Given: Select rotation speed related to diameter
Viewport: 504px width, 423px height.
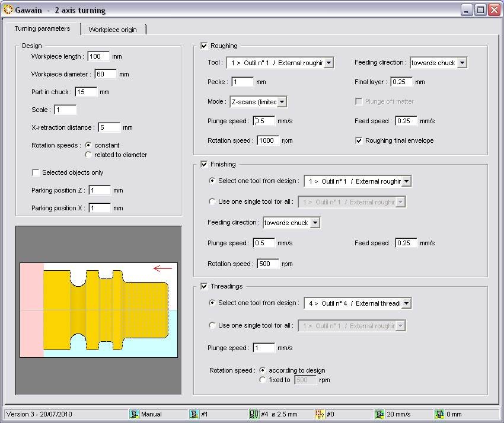Looking at the screenshot, I should 88,155.
